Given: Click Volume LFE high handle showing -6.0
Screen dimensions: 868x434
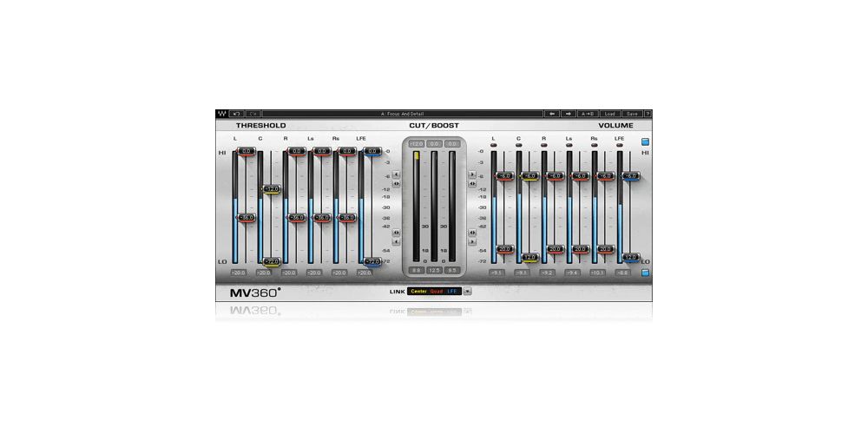Looking at the screenshot, I should (x=630, y=176).
